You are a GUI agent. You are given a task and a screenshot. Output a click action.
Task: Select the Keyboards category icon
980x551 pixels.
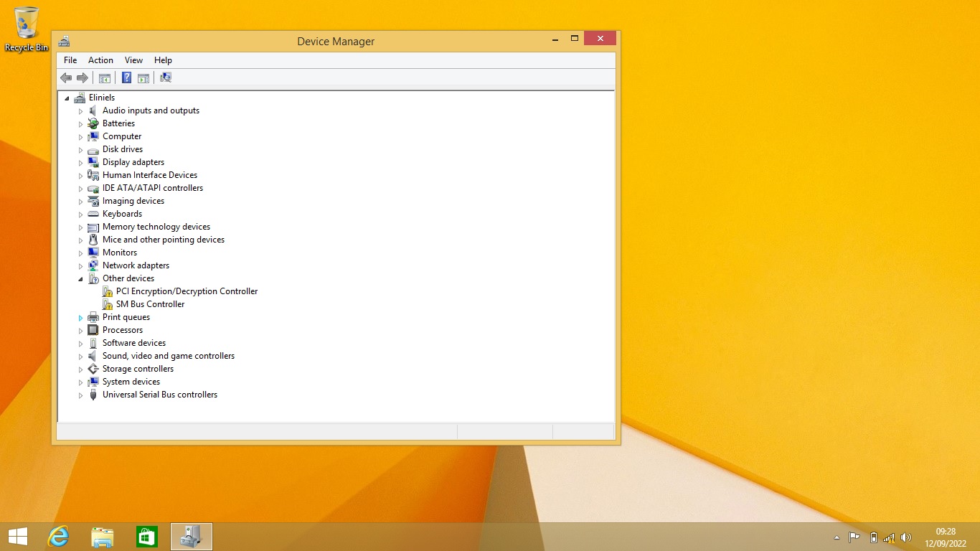[93, 214]
